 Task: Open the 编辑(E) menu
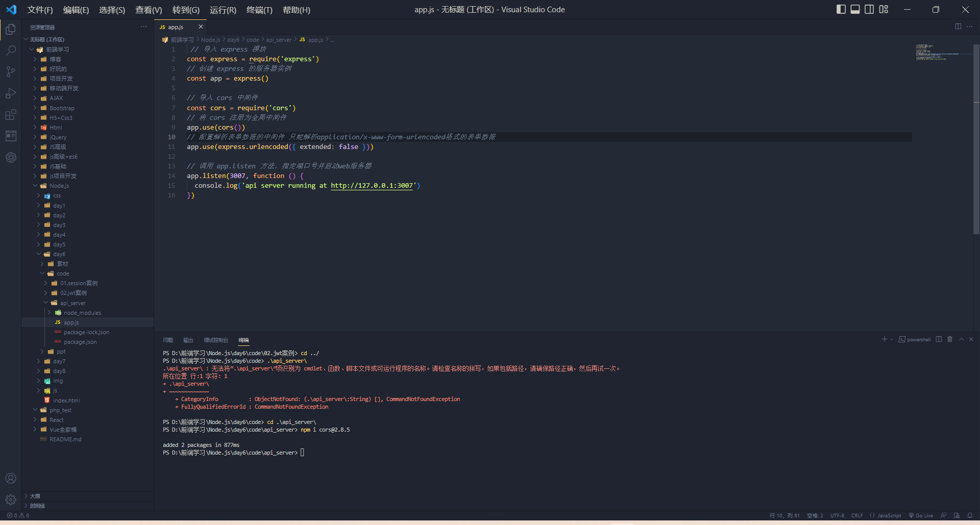76,10
